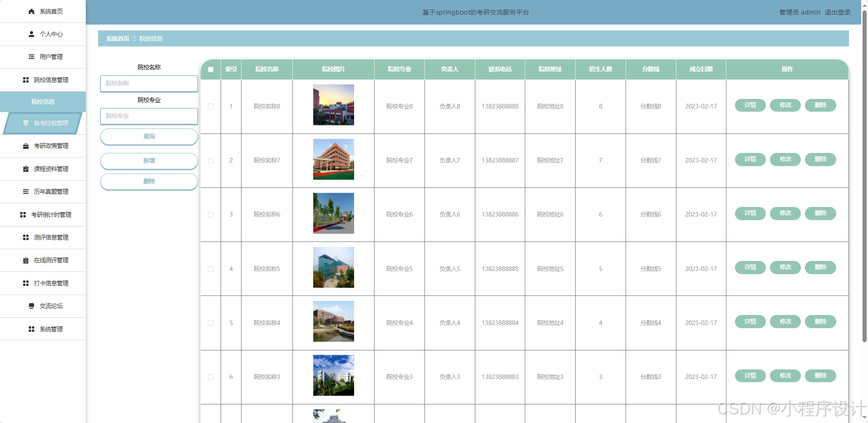Open school image thumbnail for 院校名称5
The height and width of the screenshot is (423, 868).
(x=334, y=267)
